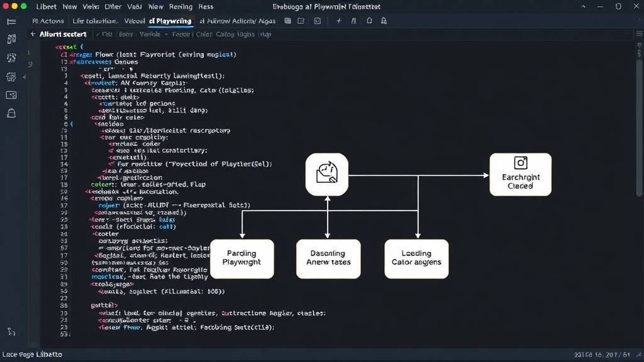This screenshot has height=362, width=644.
Task: Click the square box icon in tab toolbar
Action: [318, 21]
